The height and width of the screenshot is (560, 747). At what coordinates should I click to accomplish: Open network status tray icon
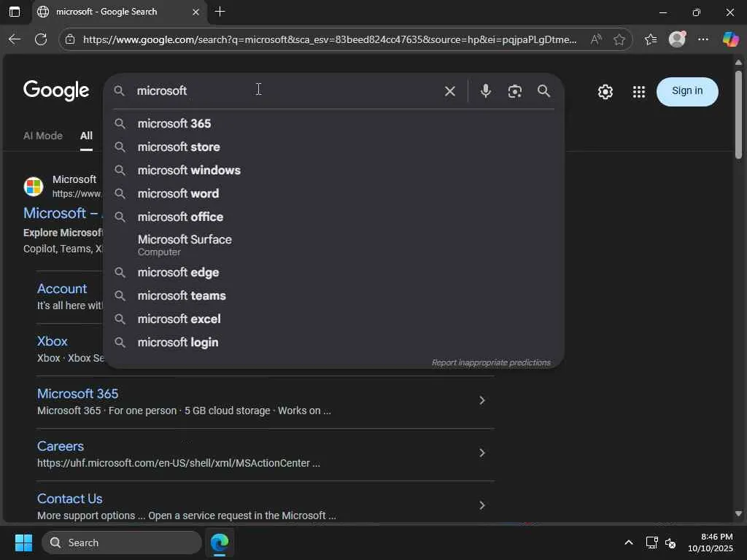(x=651, y=542)
